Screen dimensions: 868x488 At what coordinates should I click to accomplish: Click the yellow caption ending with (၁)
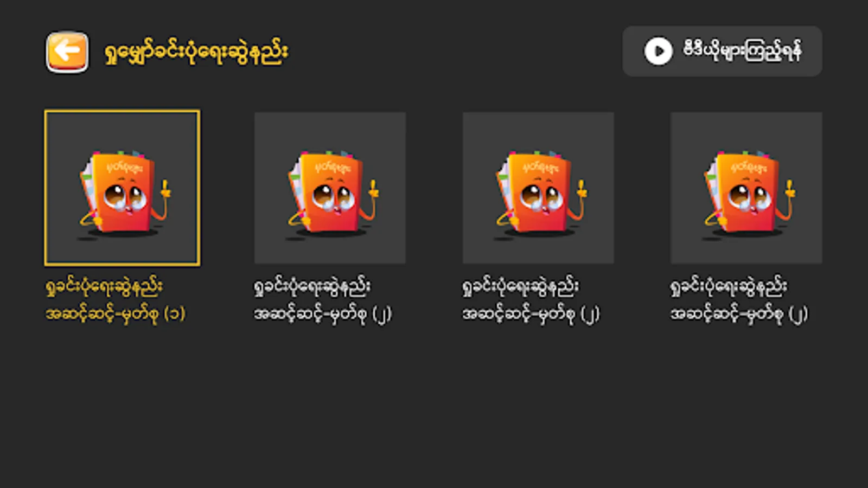coord(116,300)
